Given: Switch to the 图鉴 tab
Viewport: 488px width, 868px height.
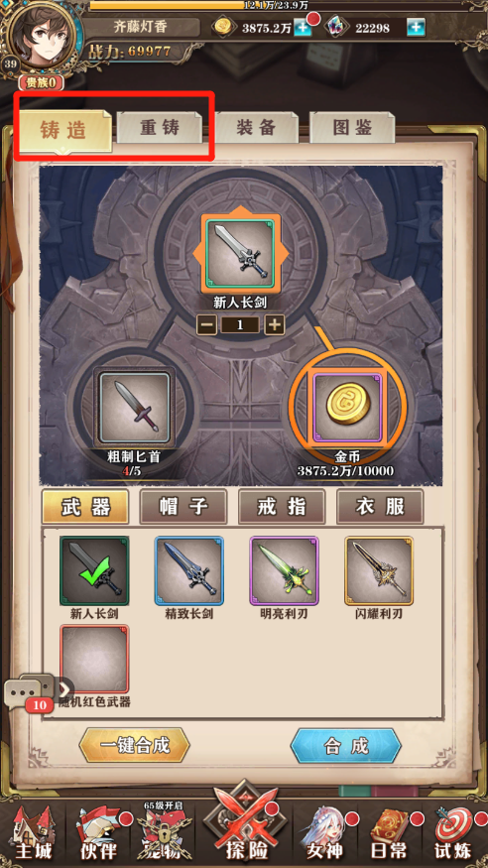Looking at the screenshot, I should tap(352, 128).
